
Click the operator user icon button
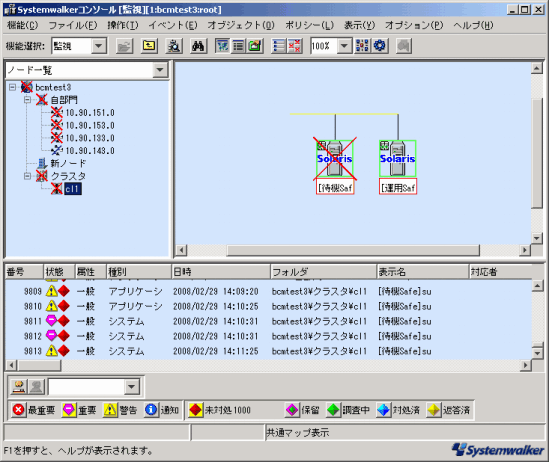tap(19, 387)
